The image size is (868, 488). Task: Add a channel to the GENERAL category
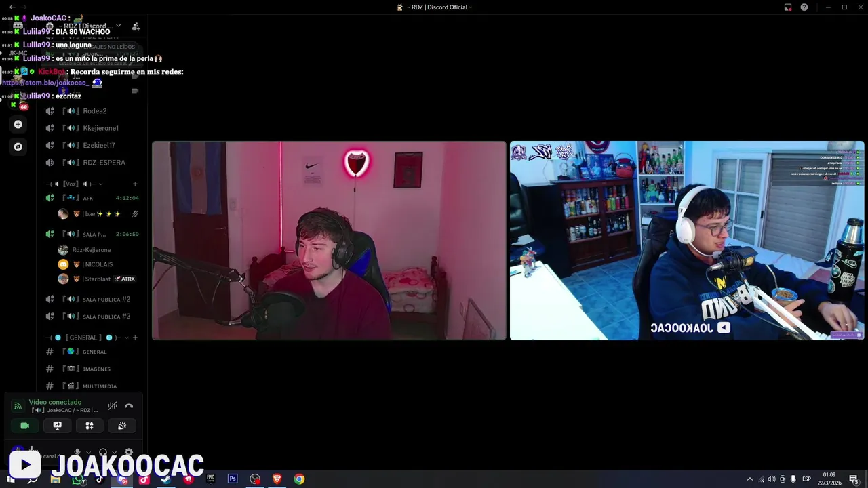pos(135,338)
